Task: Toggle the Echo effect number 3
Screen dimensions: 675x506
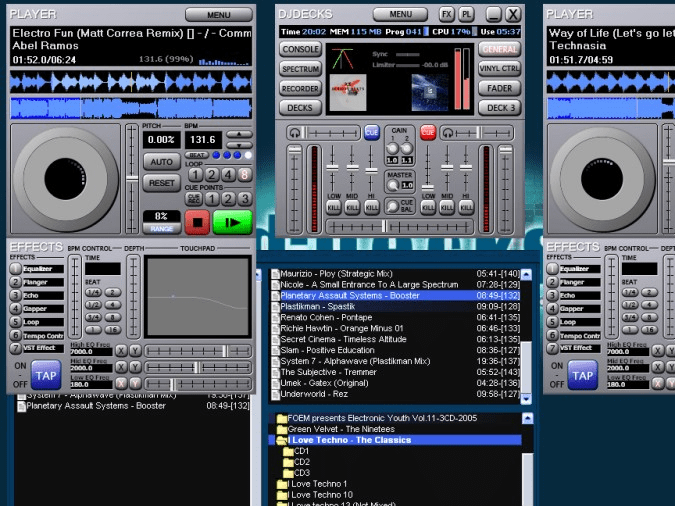Action: pyautogui.click(x=15, y=295)
